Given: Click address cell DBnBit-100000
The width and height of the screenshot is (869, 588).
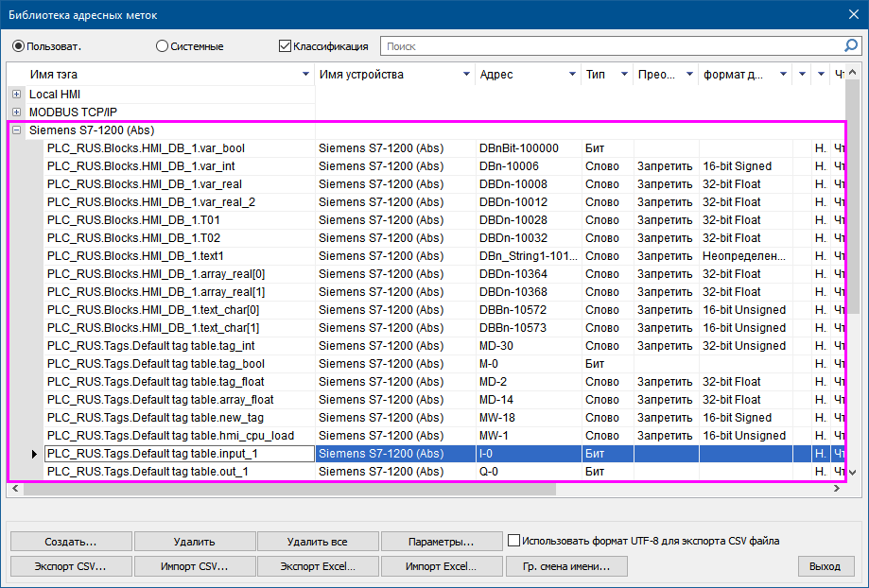Looking at the screenshot, I should point(529,148).
